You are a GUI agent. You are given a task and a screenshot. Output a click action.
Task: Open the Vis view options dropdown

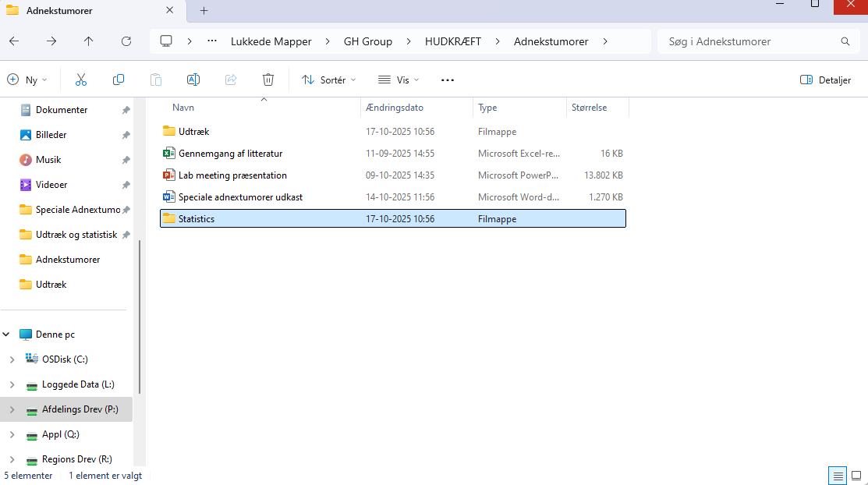399,80
